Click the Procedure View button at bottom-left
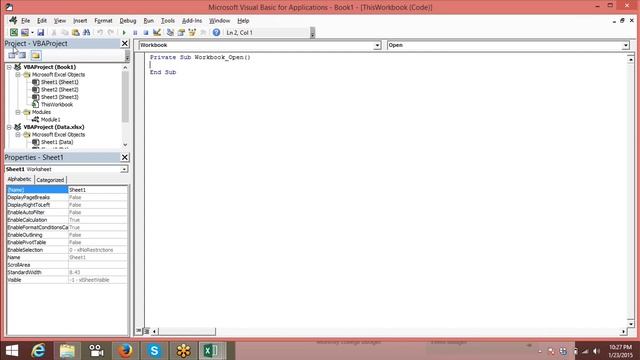 click(x=139, y=331)
